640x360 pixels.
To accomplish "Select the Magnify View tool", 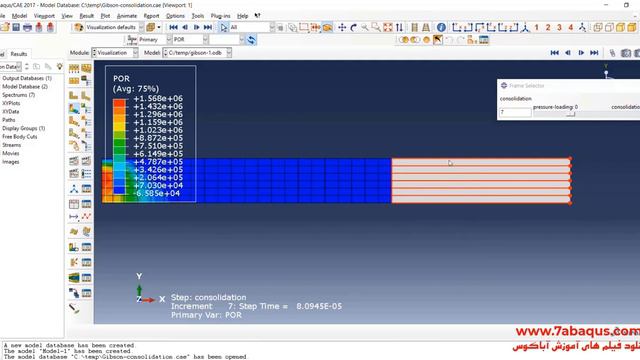I will tap(365, 27).
